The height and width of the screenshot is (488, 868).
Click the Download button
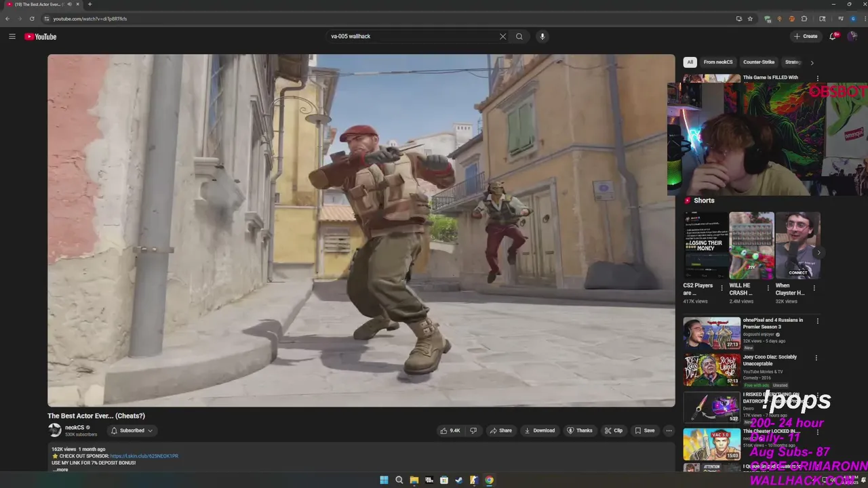click(540, 430)
